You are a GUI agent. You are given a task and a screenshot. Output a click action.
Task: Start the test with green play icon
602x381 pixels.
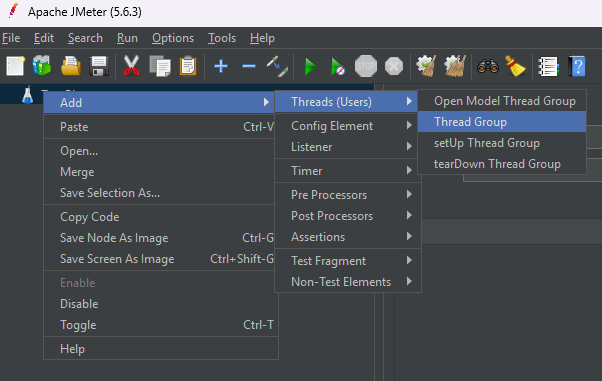coord(310,66)
